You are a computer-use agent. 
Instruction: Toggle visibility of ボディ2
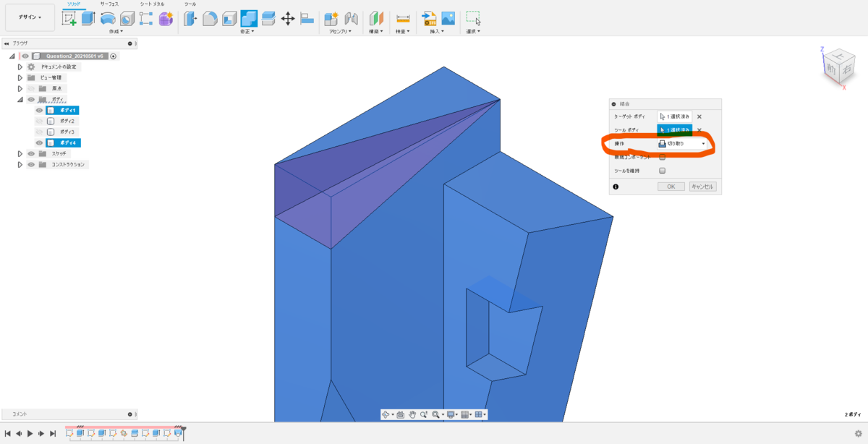point(40,121)
